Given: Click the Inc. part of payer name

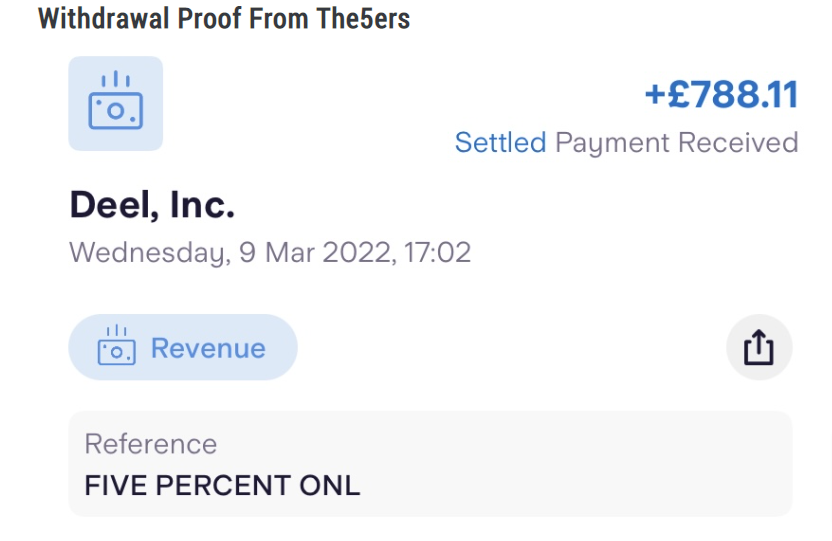Looking at the screenshot, I should (x=202, y=205).
